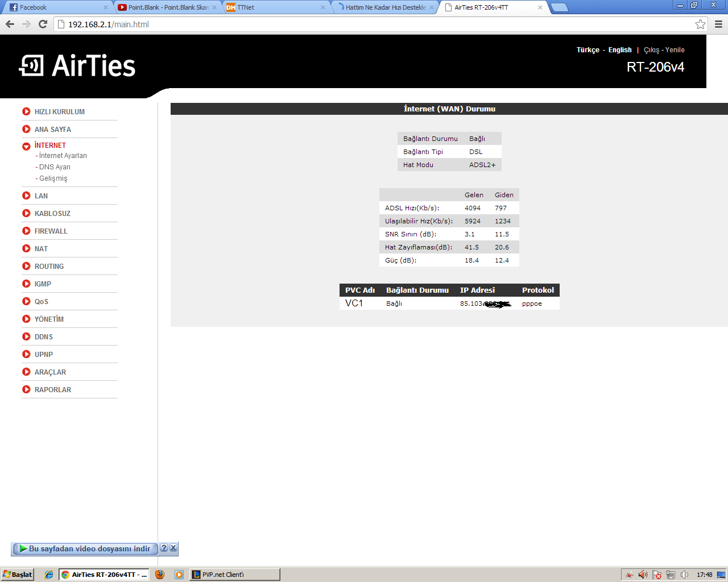This screenshot has width=728, height=582.
Task: Click the browser forward arrow
Action: pyautogui.click(x=26, y=24)
